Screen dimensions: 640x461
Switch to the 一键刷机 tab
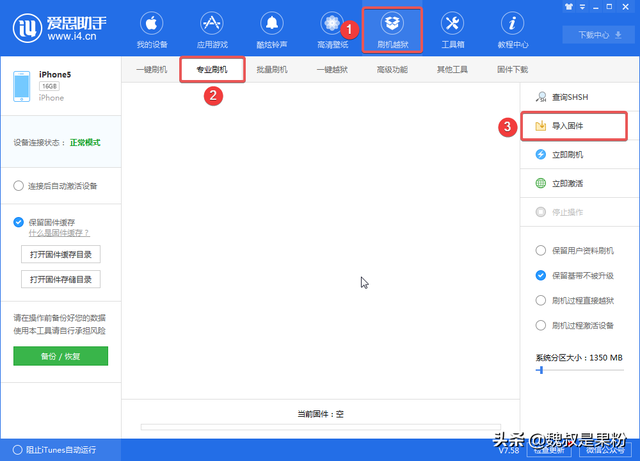click(x=151, y=69)
